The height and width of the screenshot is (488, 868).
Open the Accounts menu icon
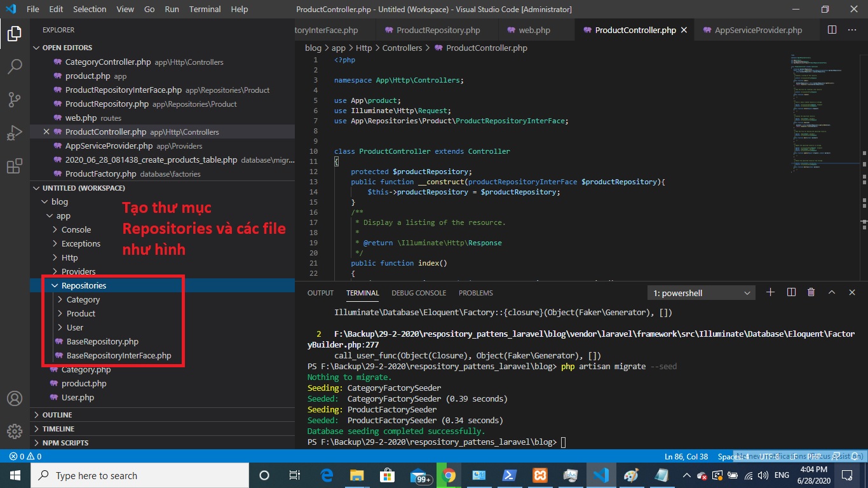15,398
